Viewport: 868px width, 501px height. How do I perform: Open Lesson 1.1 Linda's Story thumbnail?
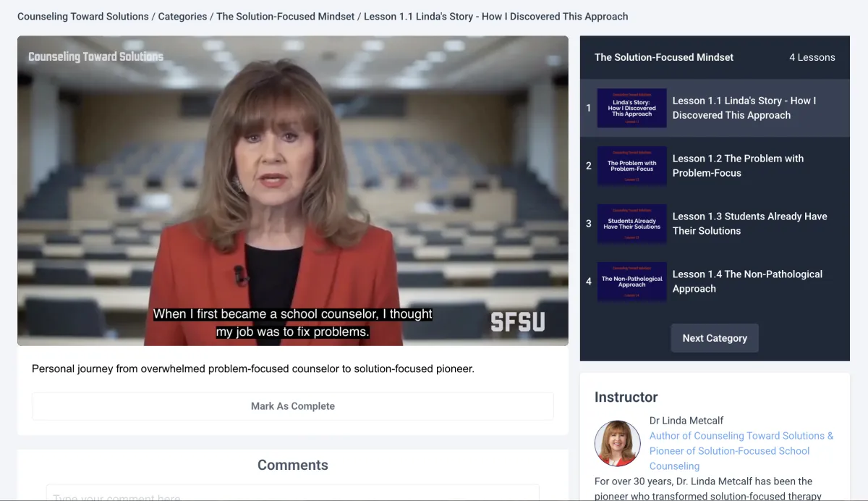[631, 108]
